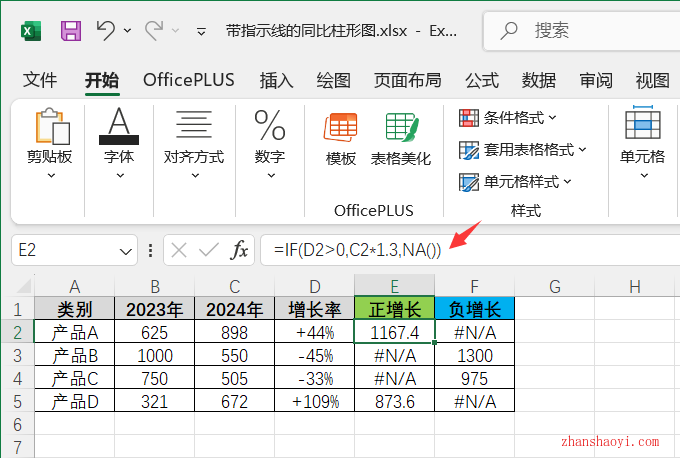Select the green 正增长 header cell

pyautogui.click(x=394, y=308)
